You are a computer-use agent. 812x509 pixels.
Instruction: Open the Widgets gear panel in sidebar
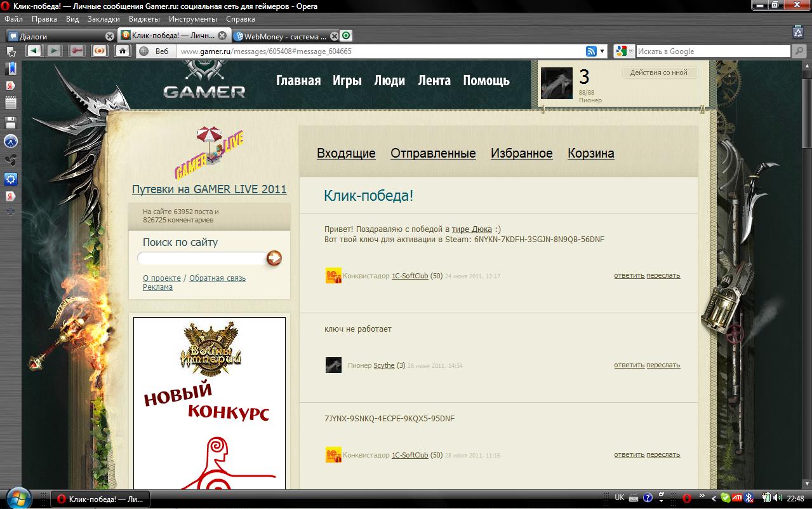click(x=11, y=179)
